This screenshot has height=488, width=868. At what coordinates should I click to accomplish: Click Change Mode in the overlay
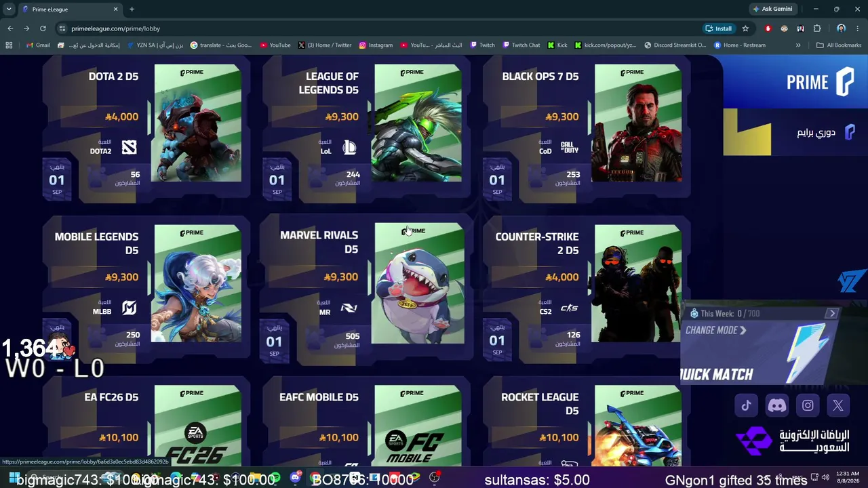point(715,330)
